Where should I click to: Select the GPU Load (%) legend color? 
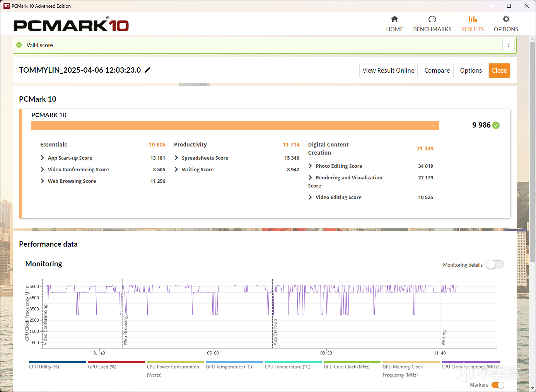pyautogui.click(x=116, y=362)
